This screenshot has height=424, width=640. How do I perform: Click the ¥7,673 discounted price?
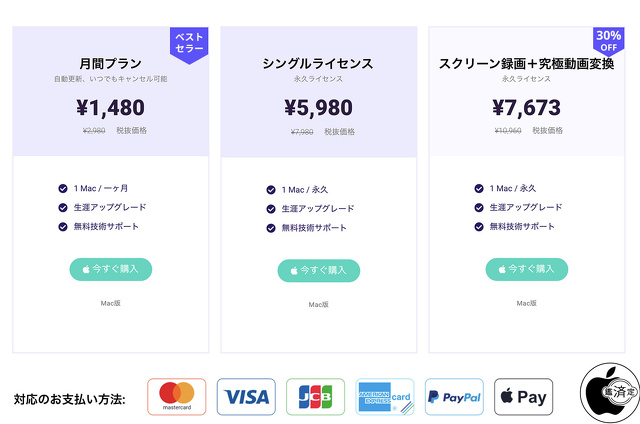coord(527,107)
